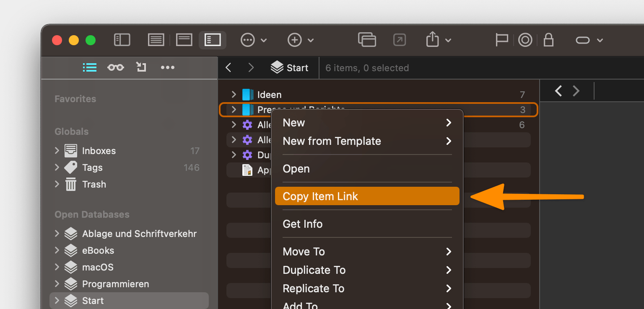
Task: Expand the Tags sidebar group
Action: point(57,167)
